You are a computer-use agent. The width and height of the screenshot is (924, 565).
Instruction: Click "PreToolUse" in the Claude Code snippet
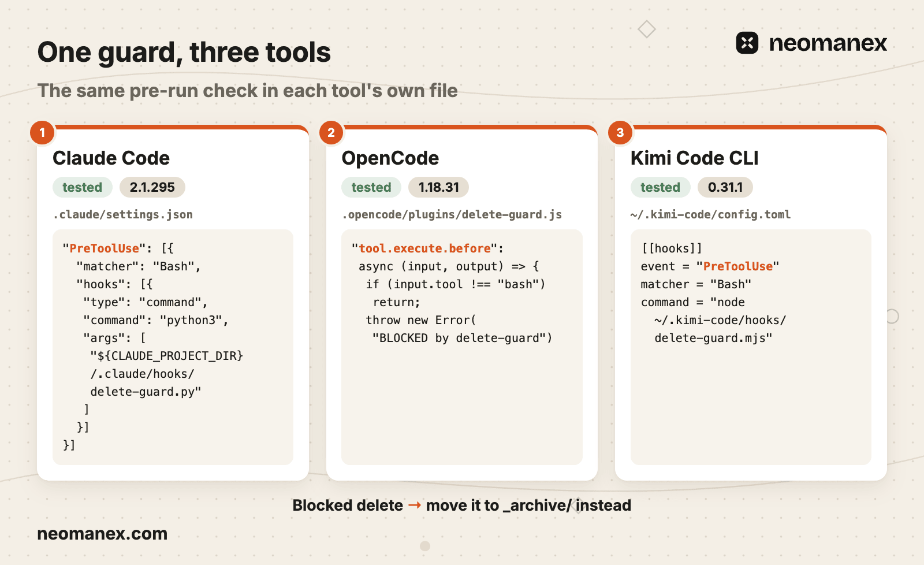tap(105, 248)
